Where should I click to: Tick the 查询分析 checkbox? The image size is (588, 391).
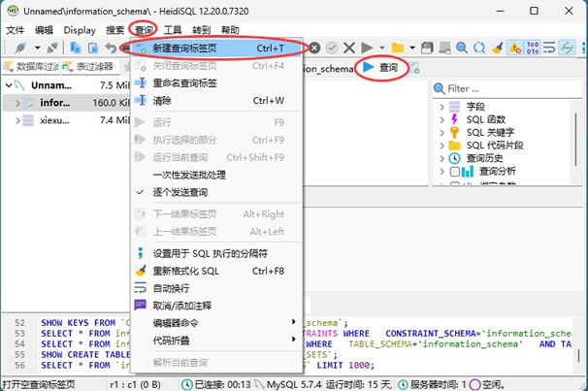pos(454,172)
